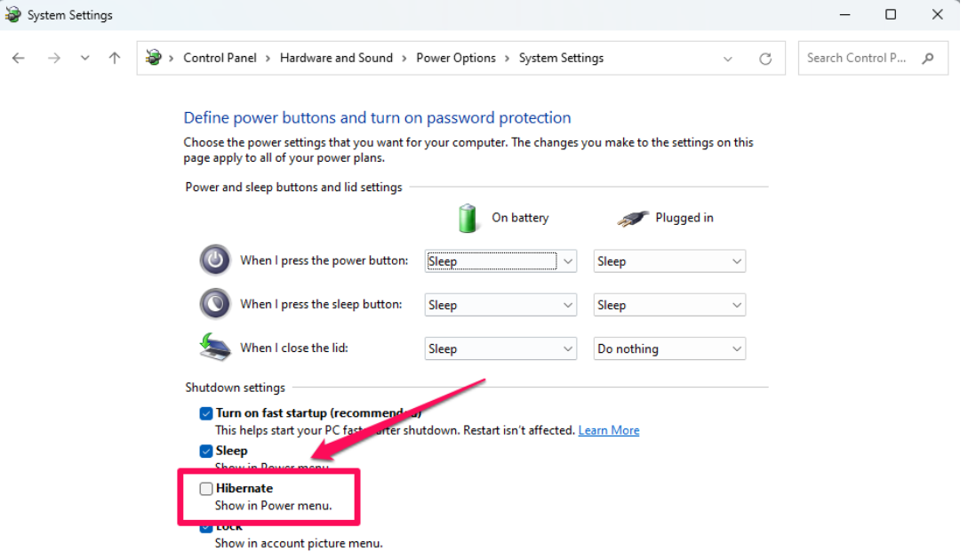The width and height of the screenshot is (968, 560).
Task: Click the search magnifier icon
Action: (x=928, y=59)
